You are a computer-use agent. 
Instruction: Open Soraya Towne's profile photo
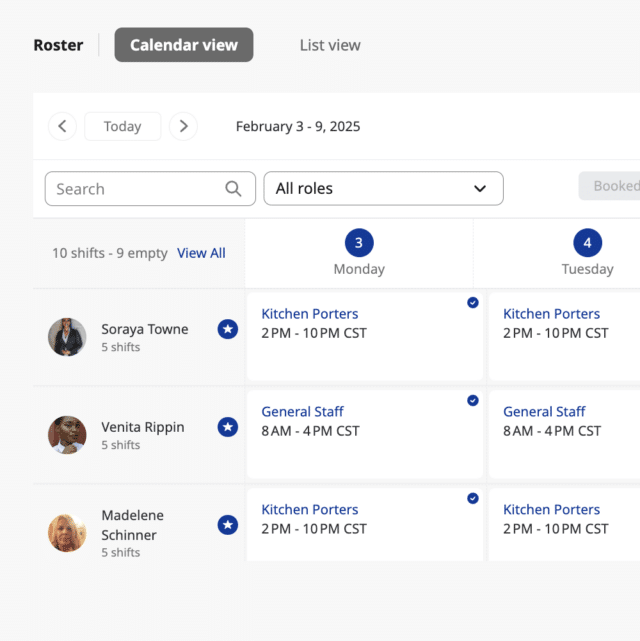click(67, 337)
